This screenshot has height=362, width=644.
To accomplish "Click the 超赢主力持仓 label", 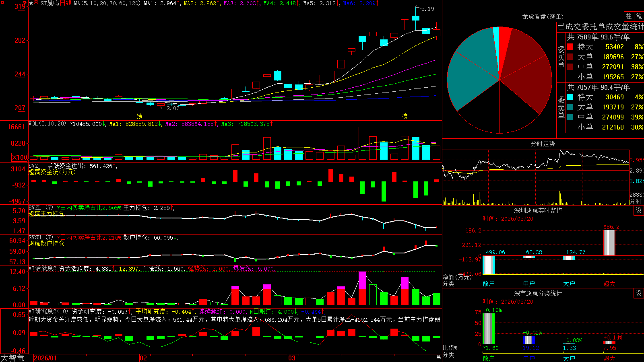I will point(46,214).
